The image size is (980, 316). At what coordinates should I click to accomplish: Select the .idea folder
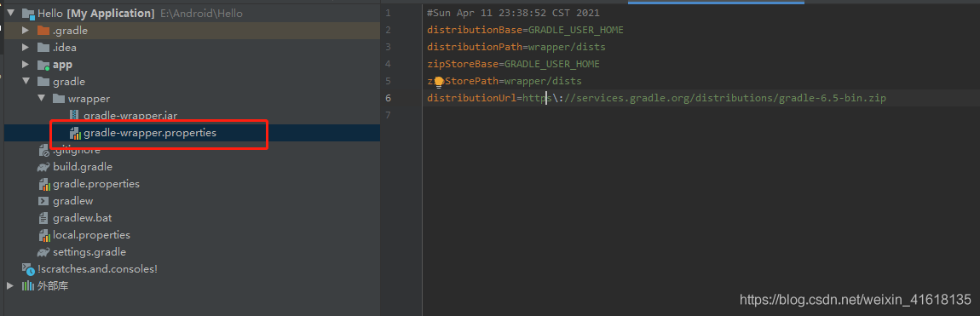click(x=65, y=47)
